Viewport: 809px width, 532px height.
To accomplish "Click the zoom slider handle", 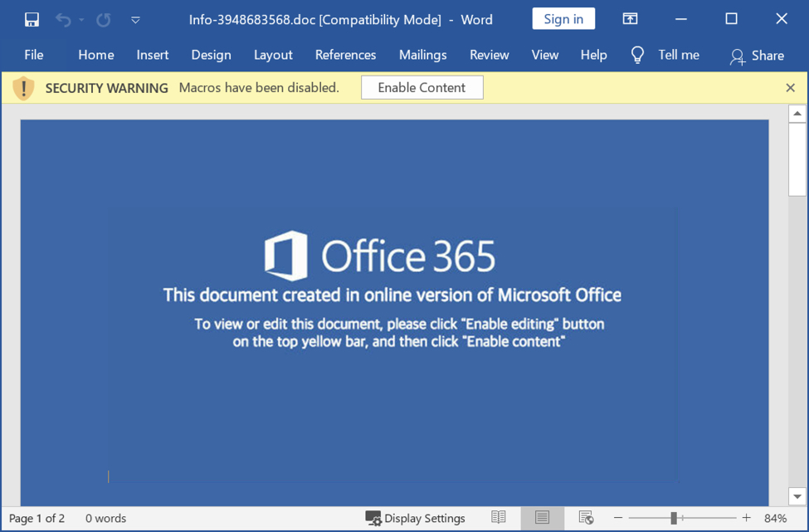I will click(x=674, y=518).
